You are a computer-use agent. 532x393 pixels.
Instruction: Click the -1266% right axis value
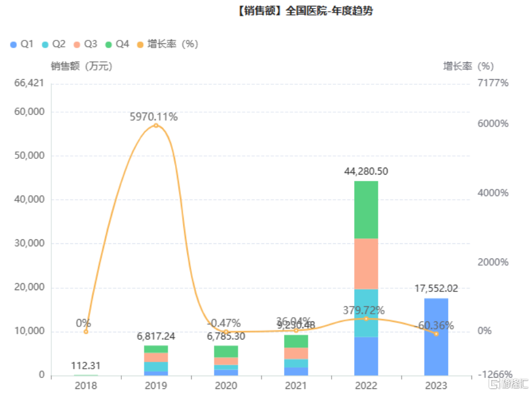click(x=496, y=375)
